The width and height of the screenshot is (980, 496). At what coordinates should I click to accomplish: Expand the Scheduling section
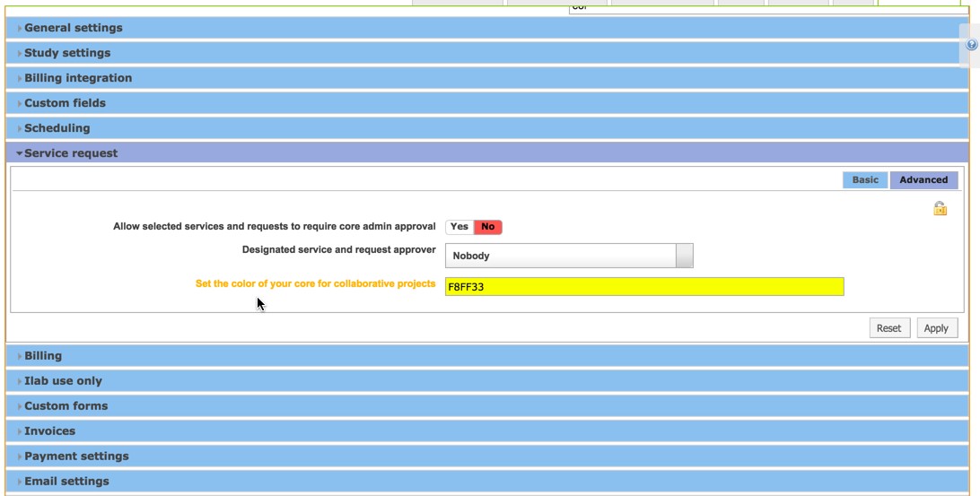57,128
